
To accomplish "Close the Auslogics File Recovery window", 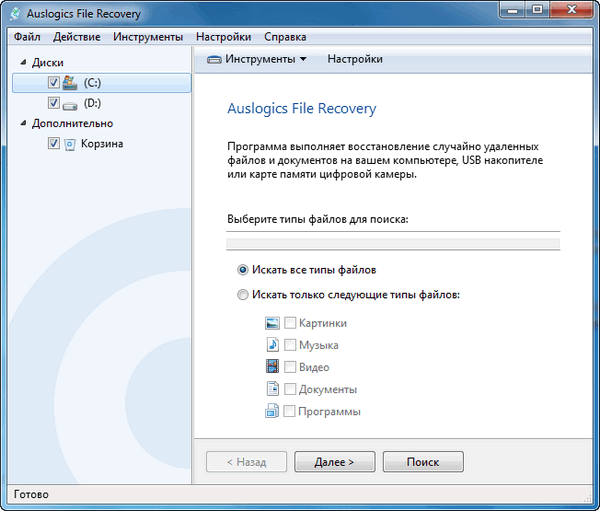I will (572, 10).
